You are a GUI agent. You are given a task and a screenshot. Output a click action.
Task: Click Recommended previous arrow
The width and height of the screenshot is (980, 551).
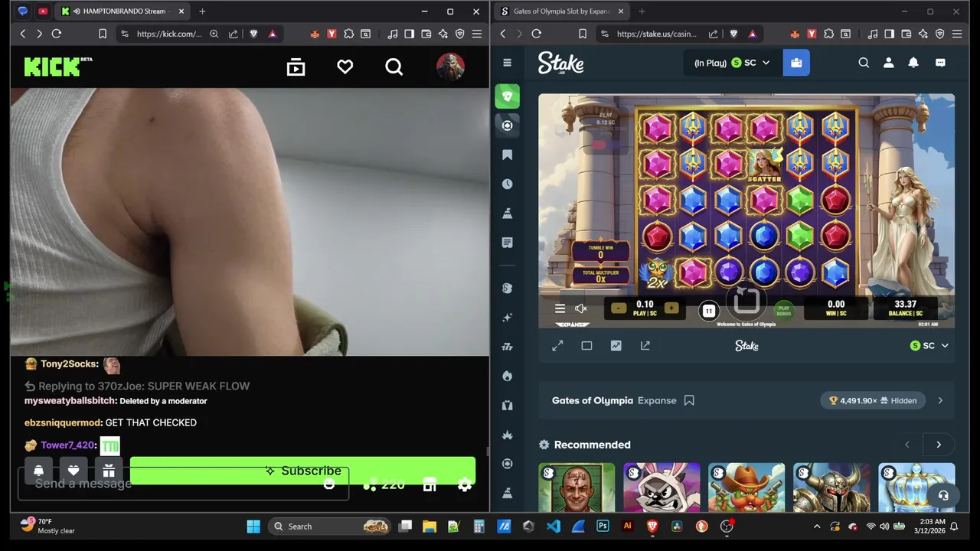tap(907, 445)
